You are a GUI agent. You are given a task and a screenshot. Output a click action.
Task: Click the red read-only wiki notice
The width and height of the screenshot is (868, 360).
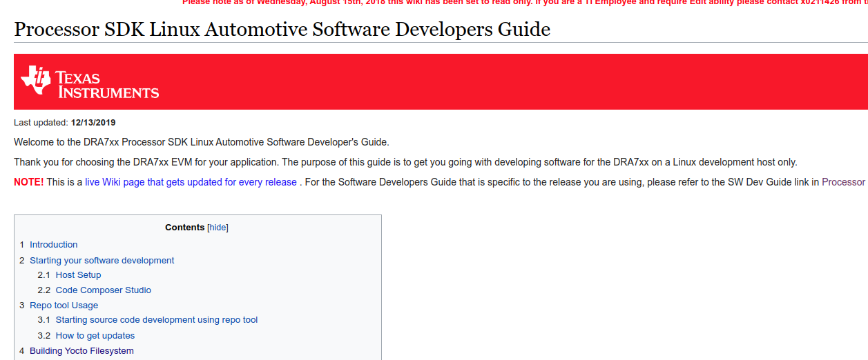pos(525,3)
